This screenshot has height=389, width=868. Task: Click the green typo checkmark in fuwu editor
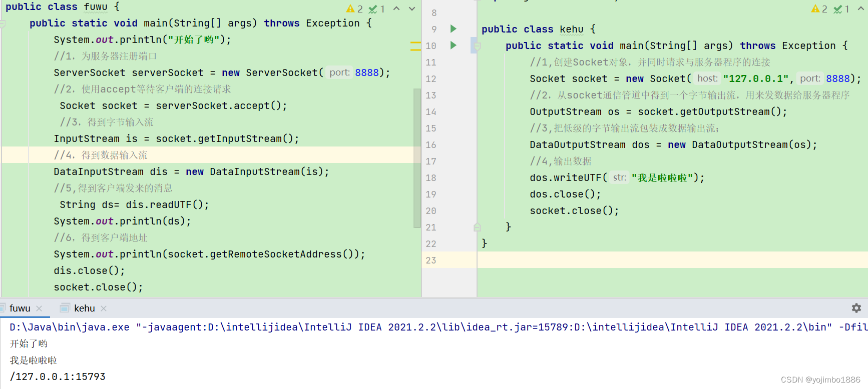[377, 9]
